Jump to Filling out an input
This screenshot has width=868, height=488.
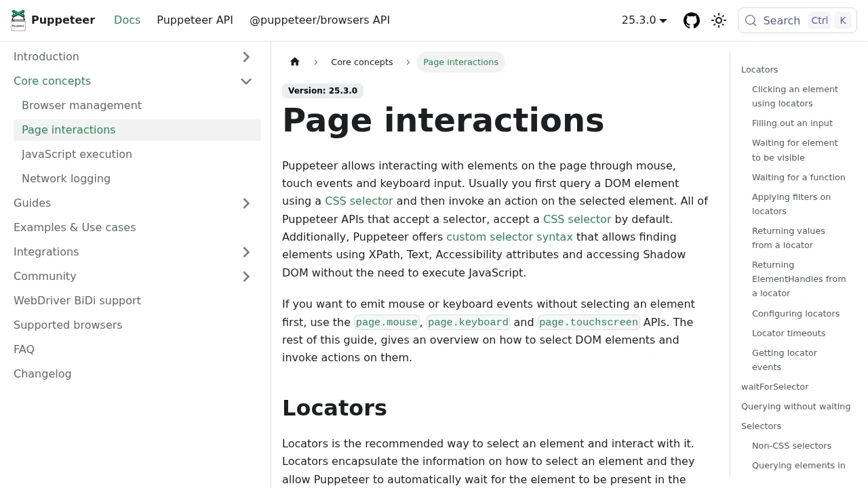coord(792,123)
